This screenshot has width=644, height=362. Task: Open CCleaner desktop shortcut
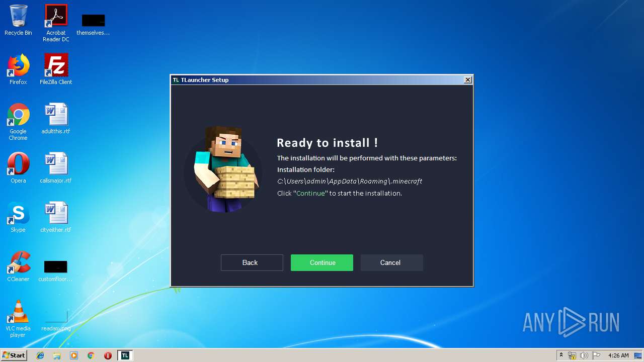18,266
